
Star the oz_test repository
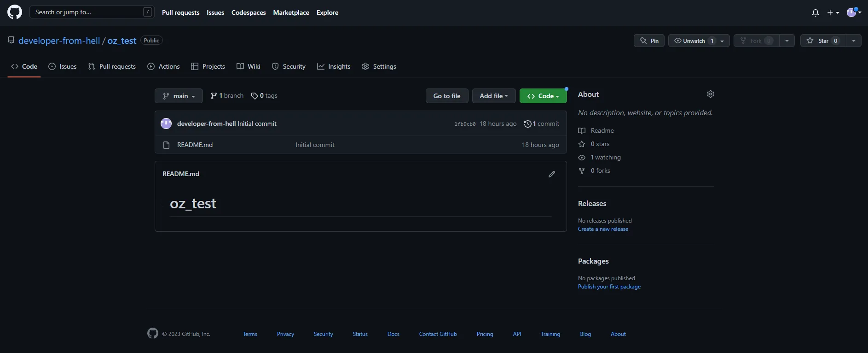[823, 41]
